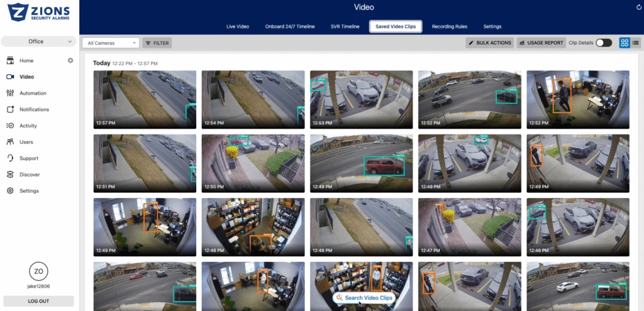This screenshot has width=644, height=311.
Task: Open the 12:47 PM video clip
Action: [x=470, y=227]
